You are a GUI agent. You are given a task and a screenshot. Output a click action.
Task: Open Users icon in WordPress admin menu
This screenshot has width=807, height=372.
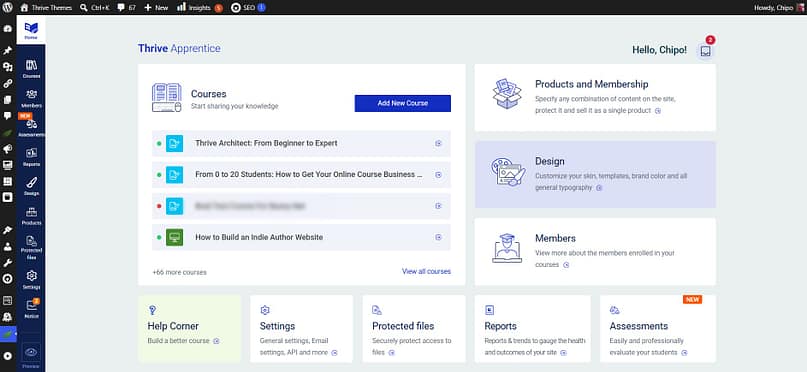point(8,246)
